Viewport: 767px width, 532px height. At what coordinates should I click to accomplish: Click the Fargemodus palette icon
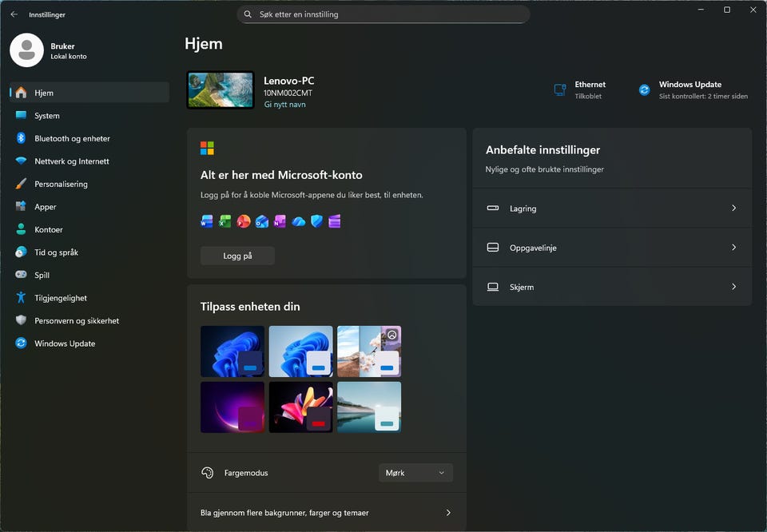[208, 473]
